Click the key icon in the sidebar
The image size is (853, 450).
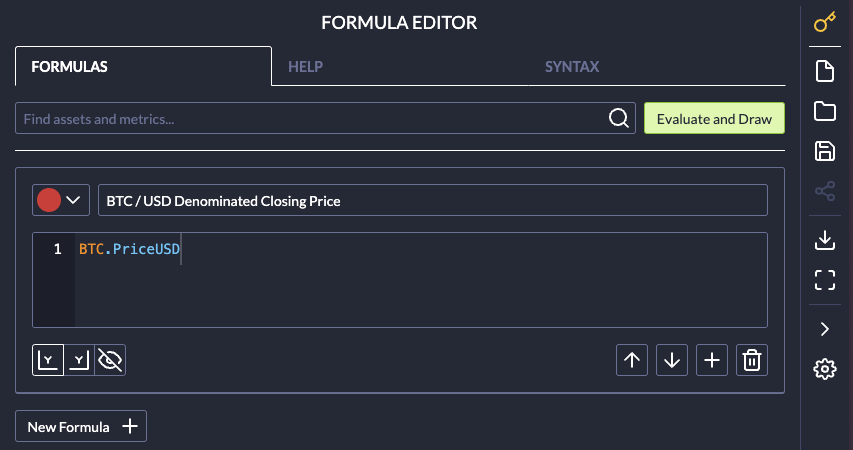[x=825, y=22]
